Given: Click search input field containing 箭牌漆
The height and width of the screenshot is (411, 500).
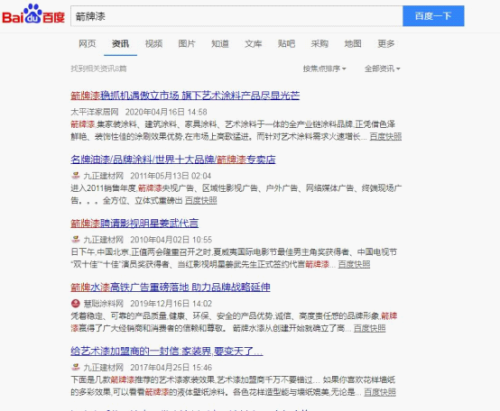Looking at the screenshot, I should tap(237, 16).
